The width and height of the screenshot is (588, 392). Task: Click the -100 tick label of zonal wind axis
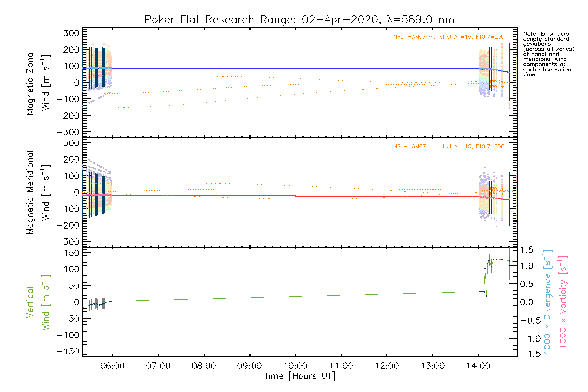pos(68,99)
